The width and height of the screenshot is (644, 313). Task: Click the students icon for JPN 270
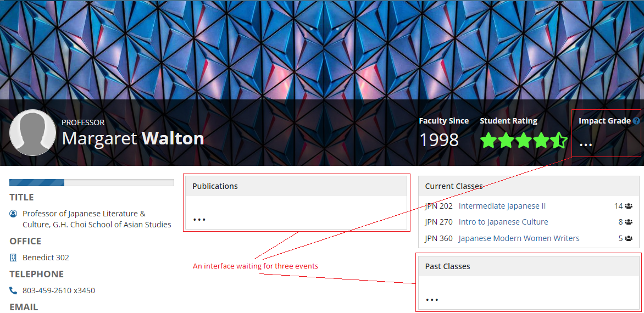tap(629, 222)
